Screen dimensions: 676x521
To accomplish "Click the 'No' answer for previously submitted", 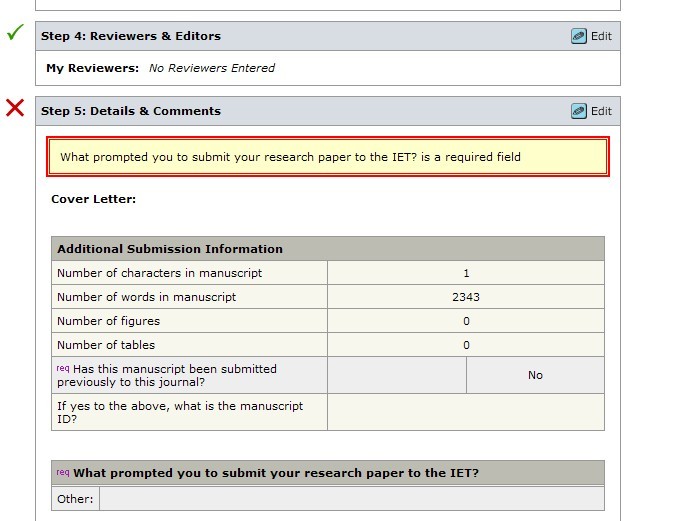I will (535, 375).
